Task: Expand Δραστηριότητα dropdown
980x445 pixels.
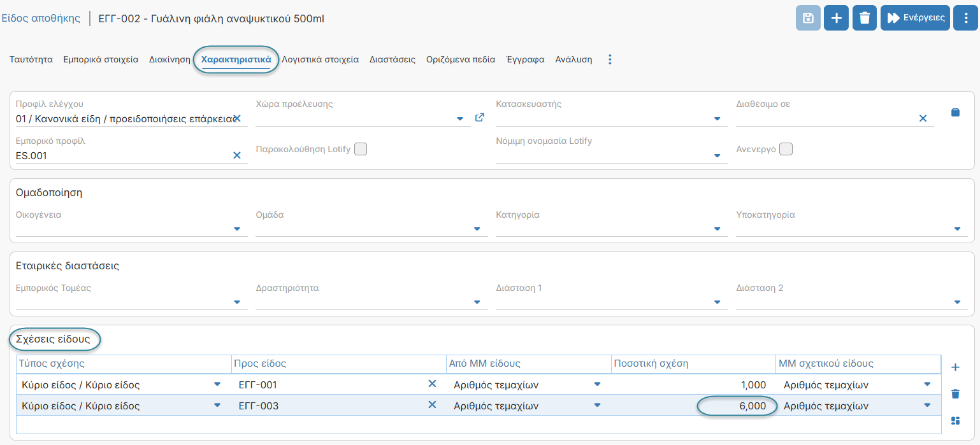Action: 477,302
